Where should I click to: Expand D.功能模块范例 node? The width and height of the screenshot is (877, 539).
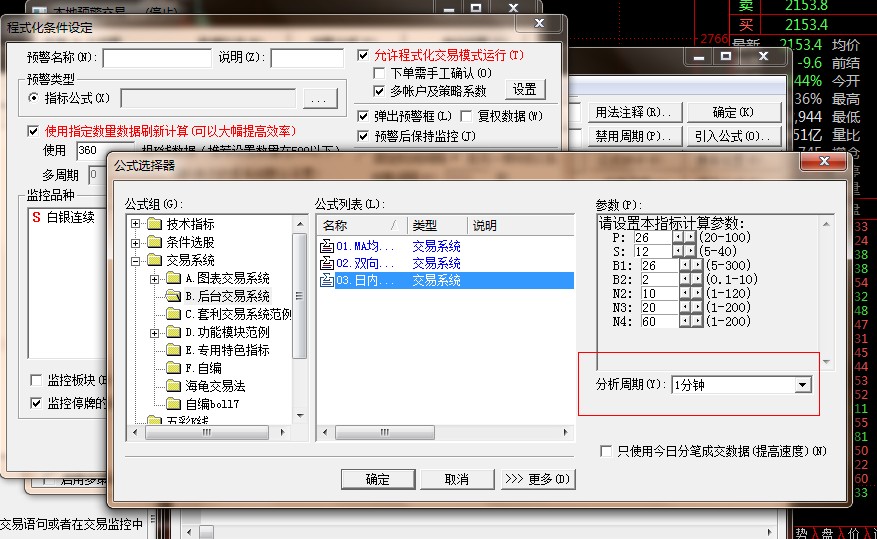(x=154, y=333)
